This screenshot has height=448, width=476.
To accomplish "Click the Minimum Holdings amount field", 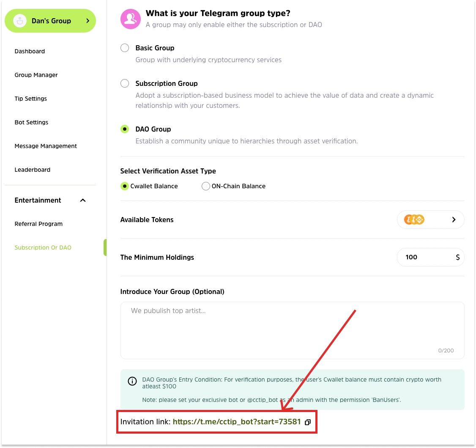I will pyautogui.click(x=425, y=257).
